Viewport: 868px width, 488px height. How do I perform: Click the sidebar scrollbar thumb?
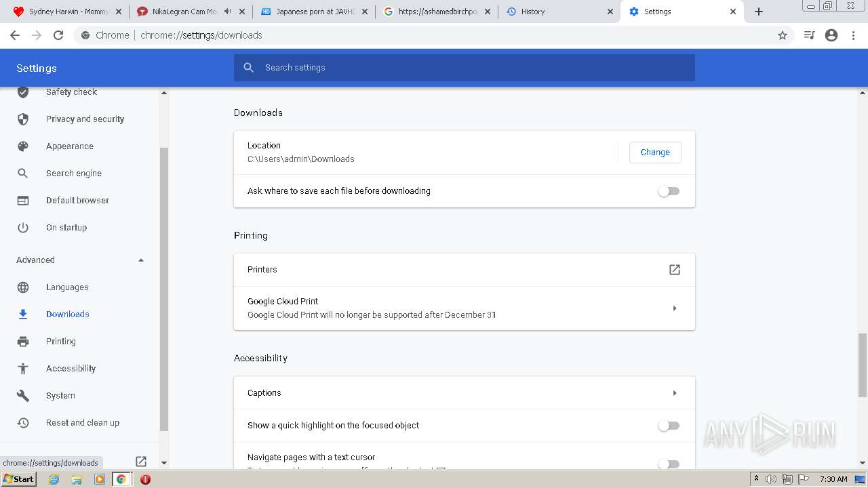[163, 289]
